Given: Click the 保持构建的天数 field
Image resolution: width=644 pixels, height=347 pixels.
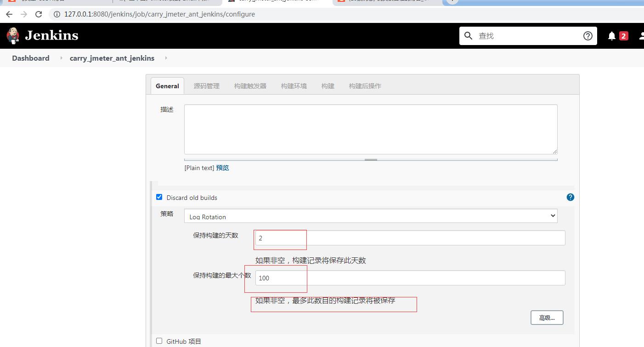Looking at the screenshot, I should [x=410, y=238].
